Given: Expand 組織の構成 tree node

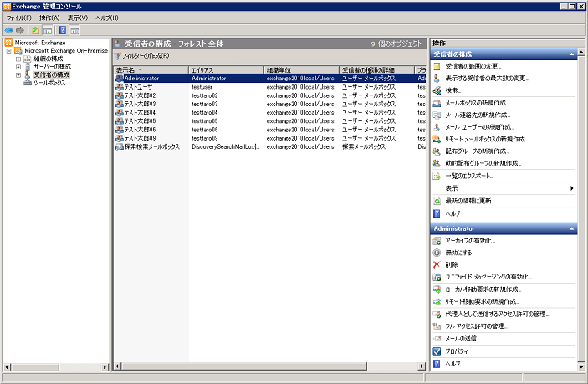Looking at the screenshot, I should click(x=18, y=59).
